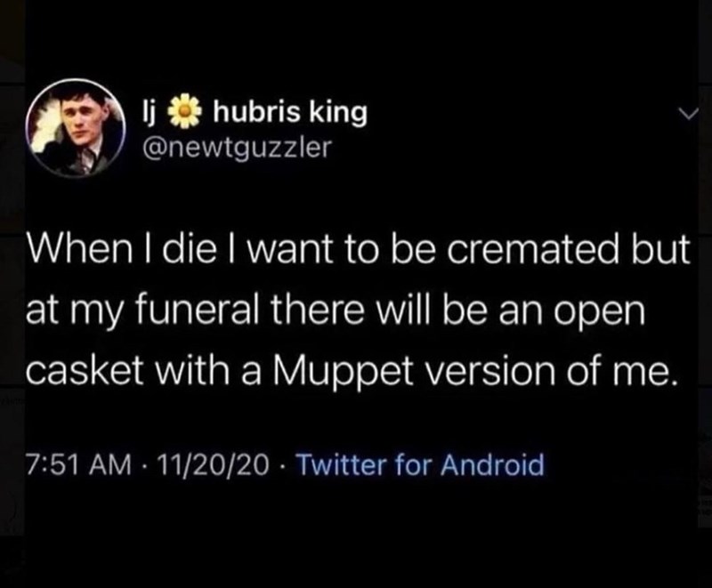Click the word "but" ending the first line
Image resolution: width=712 pixels, height=588 pixels.
663,251
